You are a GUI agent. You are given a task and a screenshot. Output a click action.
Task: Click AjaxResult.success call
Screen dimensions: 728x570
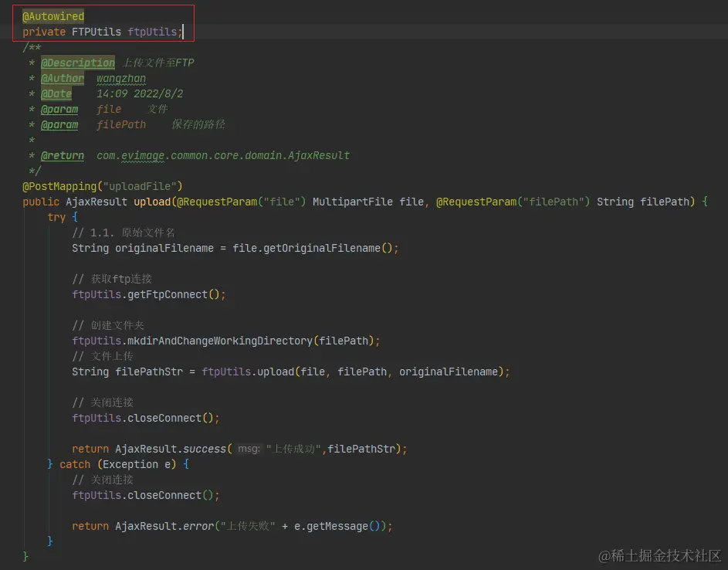coord(171,449)
